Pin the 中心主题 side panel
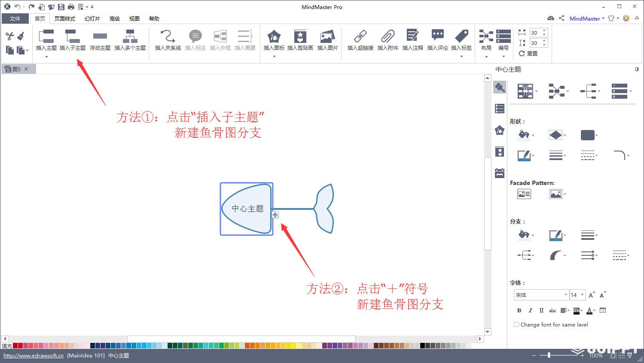Screen dimensions: 644x363 click(636, 69)
